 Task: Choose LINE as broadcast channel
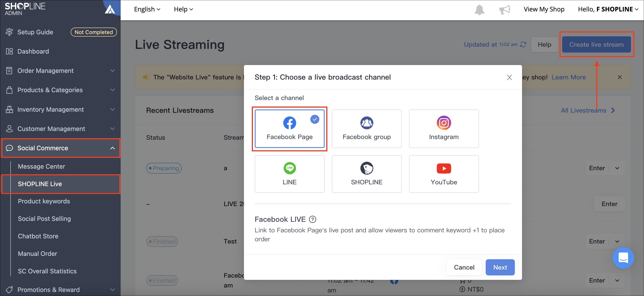(x=289, y=174)
